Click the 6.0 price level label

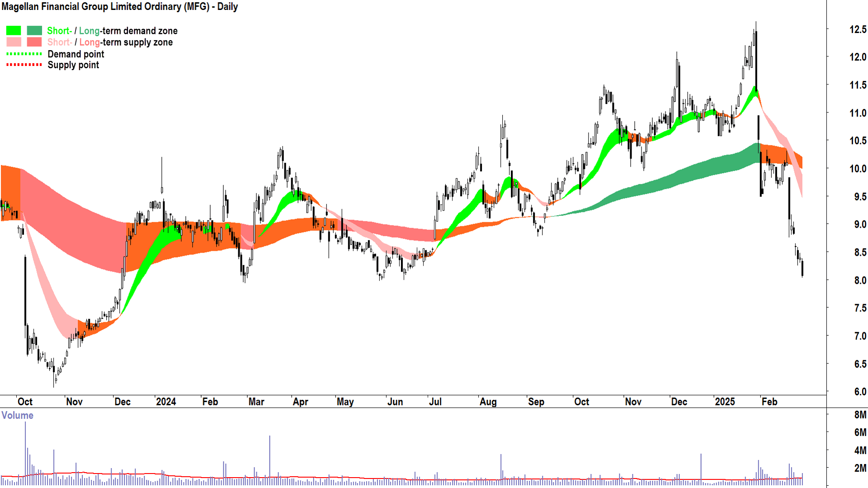pyautogui.click(x=860, y=392)
